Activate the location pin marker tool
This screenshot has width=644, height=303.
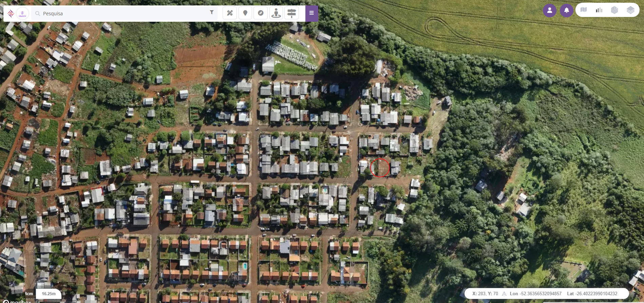coord(245,13)
